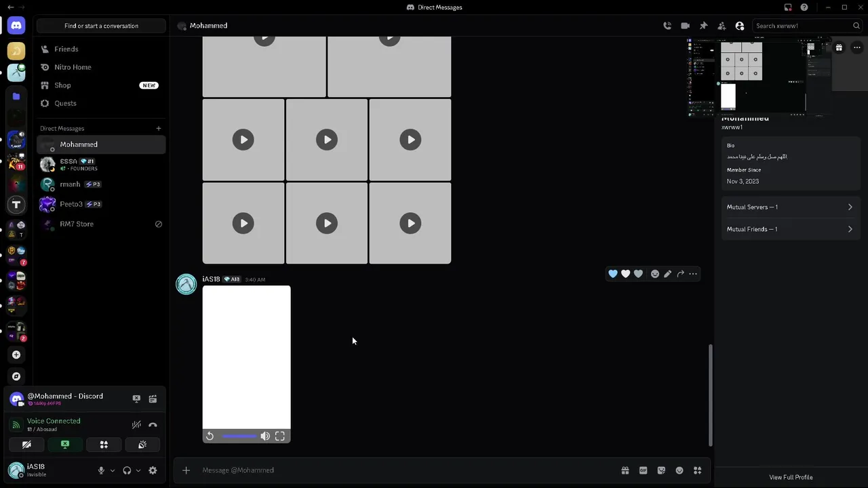This screenshot has width=868, height=488.
Task: Open the Shop page
Action: [x=101, y=85]
